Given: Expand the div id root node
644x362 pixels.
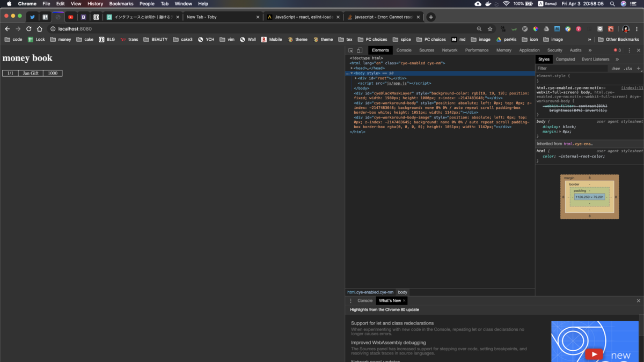Looking at the screenshot, I should (356, 78).
